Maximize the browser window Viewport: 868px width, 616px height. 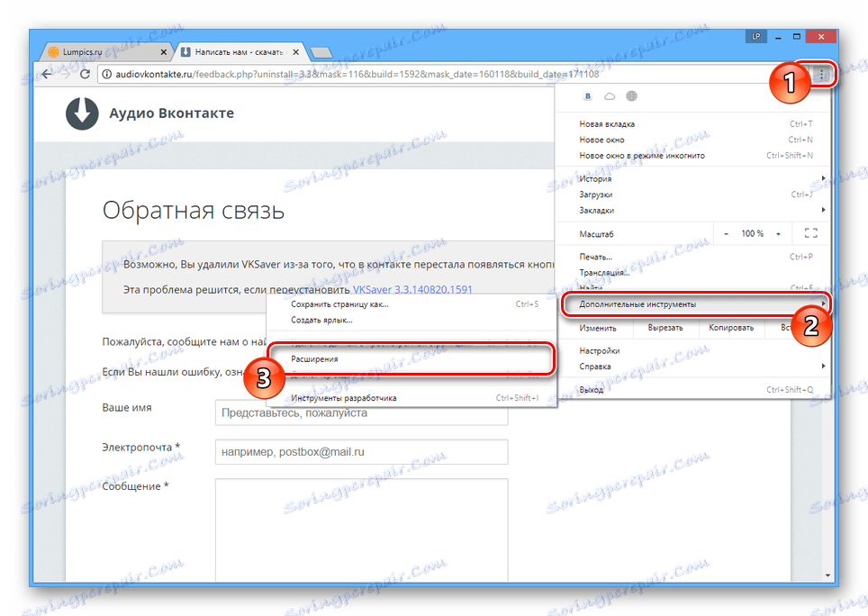[797, 37]
